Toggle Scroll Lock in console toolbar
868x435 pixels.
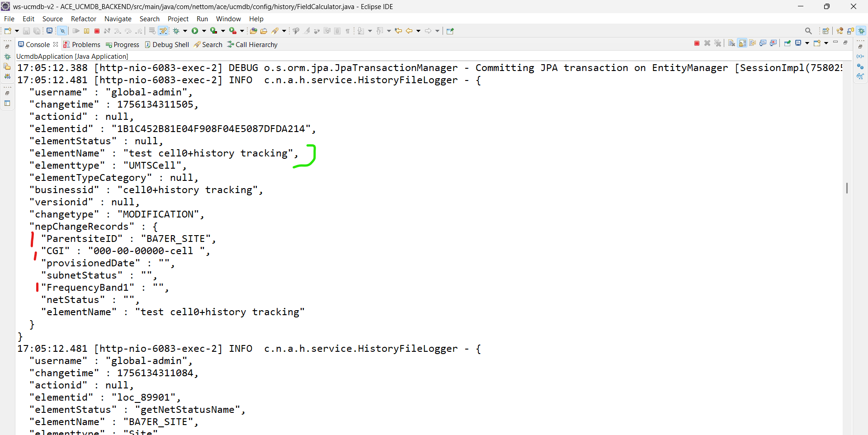(x=742, y=43)
